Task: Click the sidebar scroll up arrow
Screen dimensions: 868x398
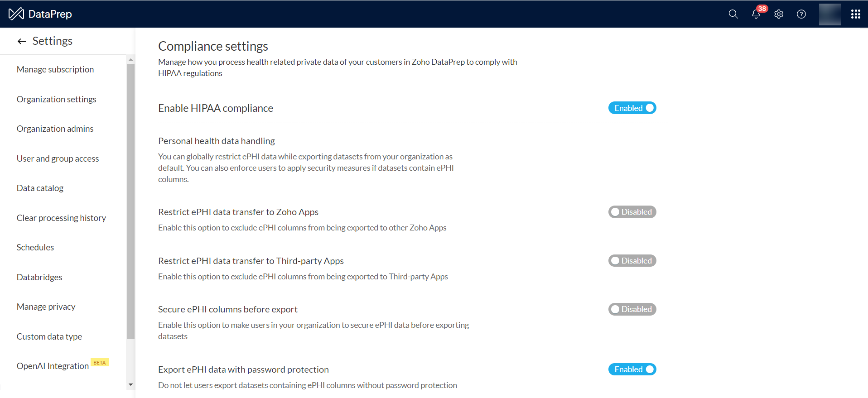Action: (130, 60)
